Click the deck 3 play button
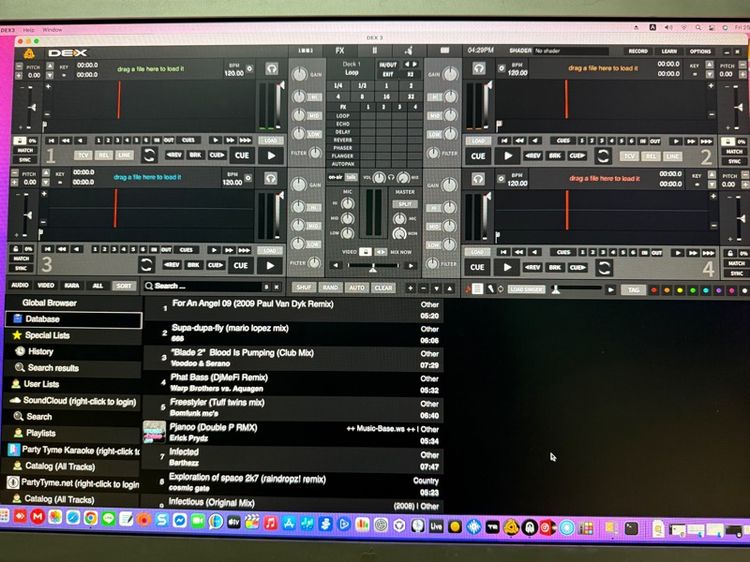This screenshot has width=750, height=562. tap(270, 265)
